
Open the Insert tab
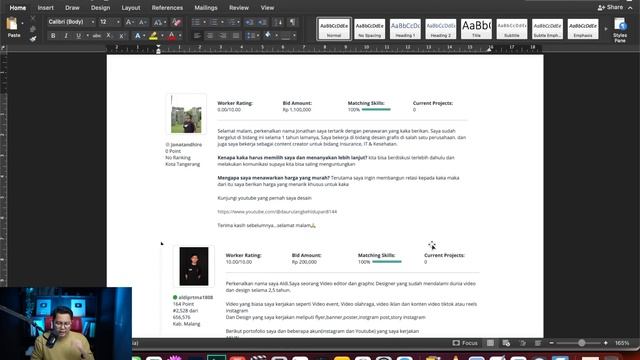[45, 8]
